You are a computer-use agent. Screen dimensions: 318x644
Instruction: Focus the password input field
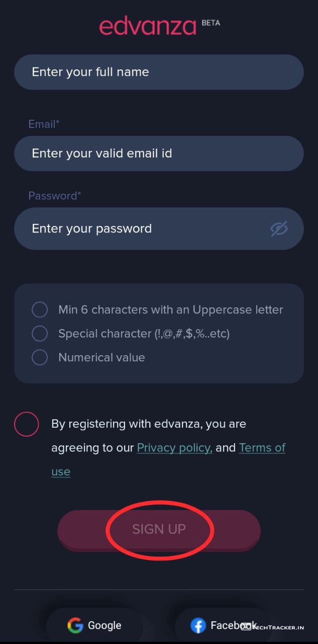click(x=141, y=228)
